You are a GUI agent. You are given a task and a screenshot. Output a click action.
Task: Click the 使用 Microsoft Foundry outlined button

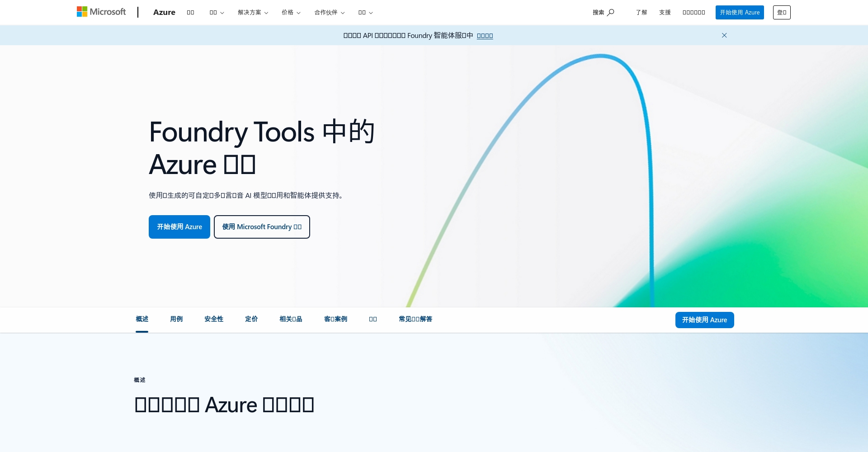tap(262, 227)
